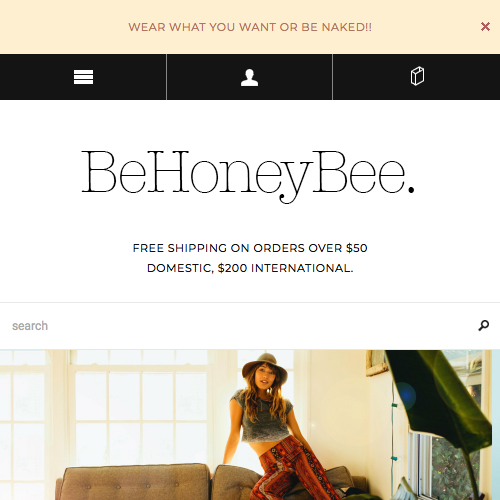Open the user account icon

point(249,78)
